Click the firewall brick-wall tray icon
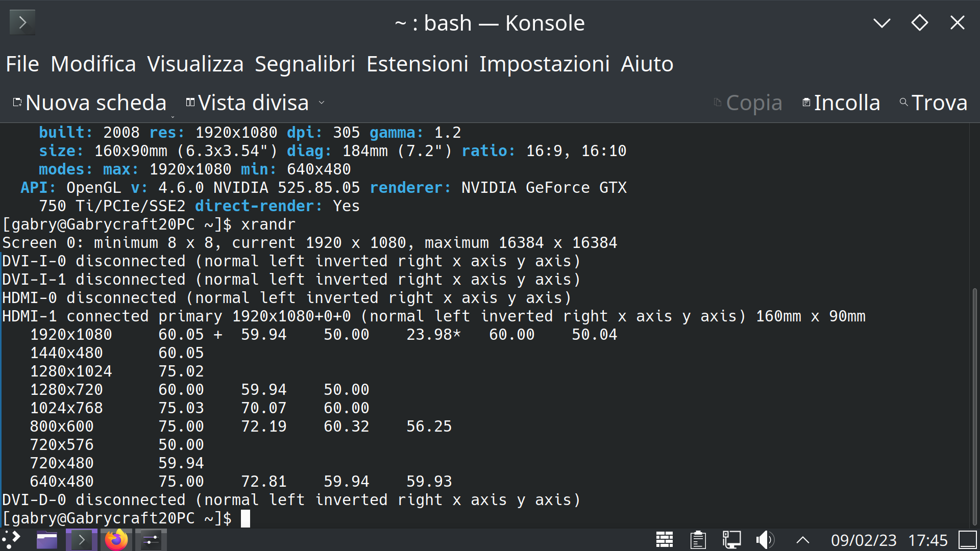This screenshot has width=980, height=551. pyautogui.click(x=664, y=540)
